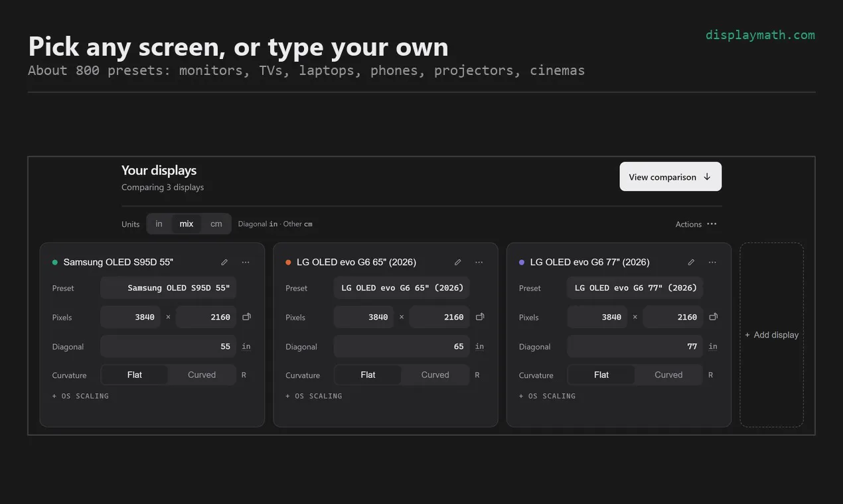Open the Preset selector showing LG OLED evo G6 65"
The height and width of the screenshot is (504, 843).
pos(402,288)
